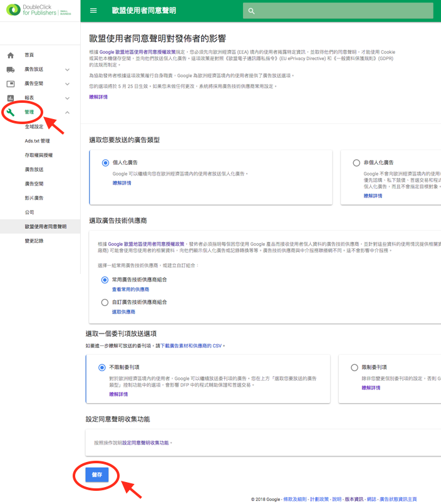Select 自訂廣告技術供應商組合 radio option
The width and height of the screenshot is (441, 504).
[x=105, y=302]
